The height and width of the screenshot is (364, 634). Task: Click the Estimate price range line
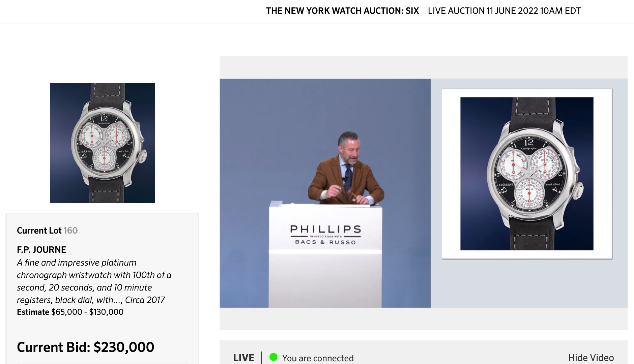70,312
